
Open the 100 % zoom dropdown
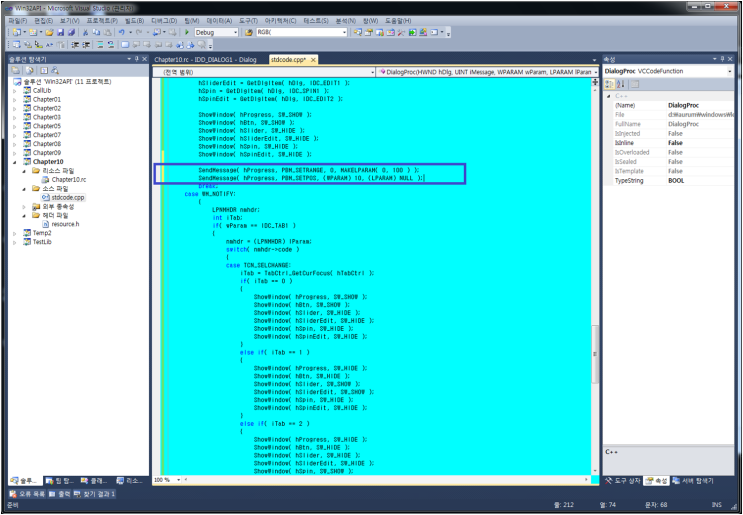coord(178,480)
